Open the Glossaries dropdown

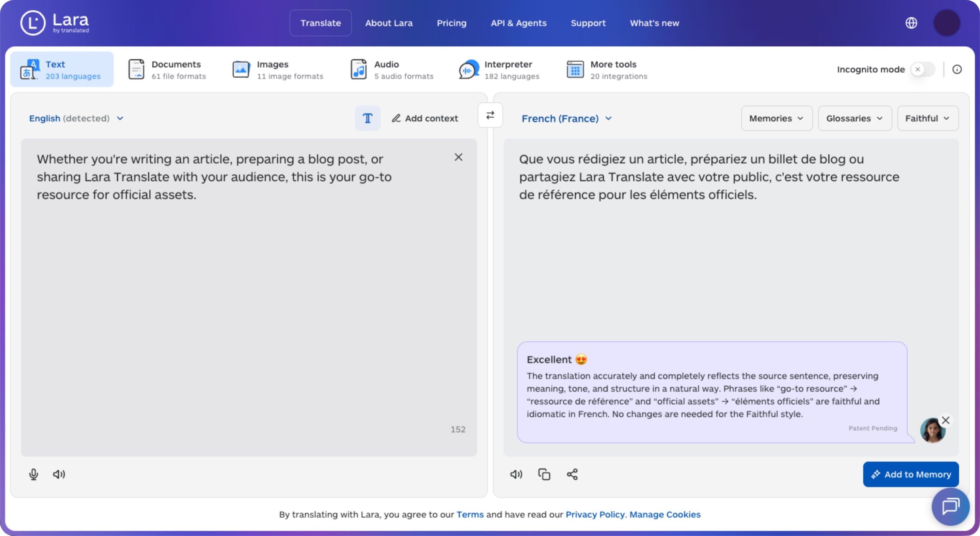coord(854,118)
